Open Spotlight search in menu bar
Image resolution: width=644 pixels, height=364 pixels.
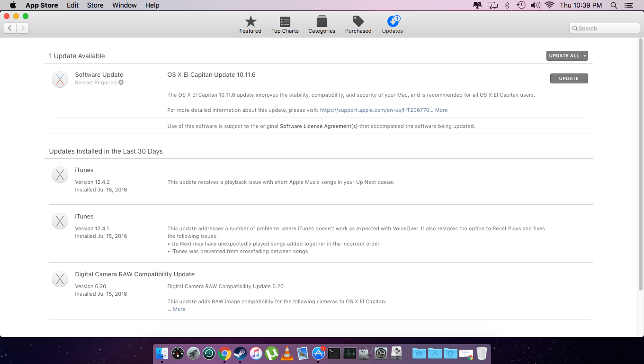(614, 5)
